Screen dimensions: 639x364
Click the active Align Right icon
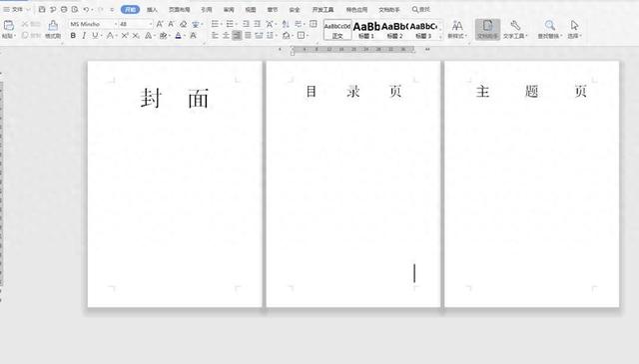(x=237, y=36)
